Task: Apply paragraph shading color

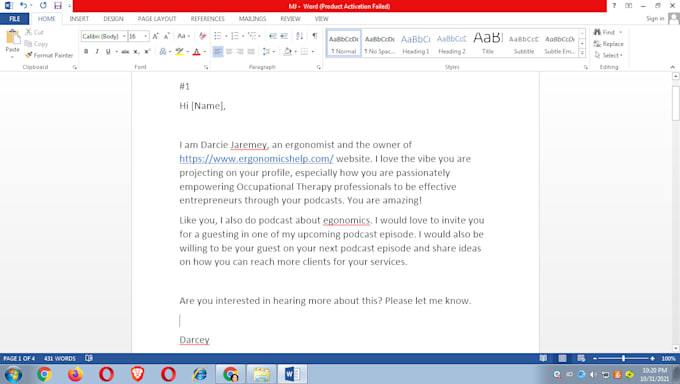Action: 288,52
